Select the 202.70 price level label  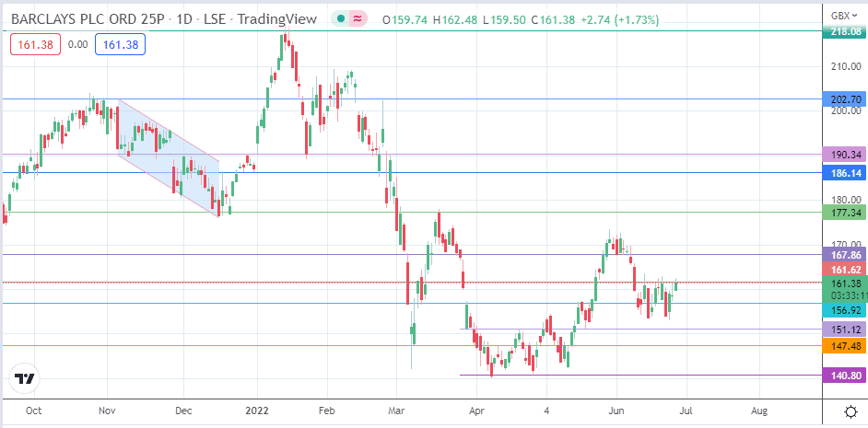coord(845,99)
